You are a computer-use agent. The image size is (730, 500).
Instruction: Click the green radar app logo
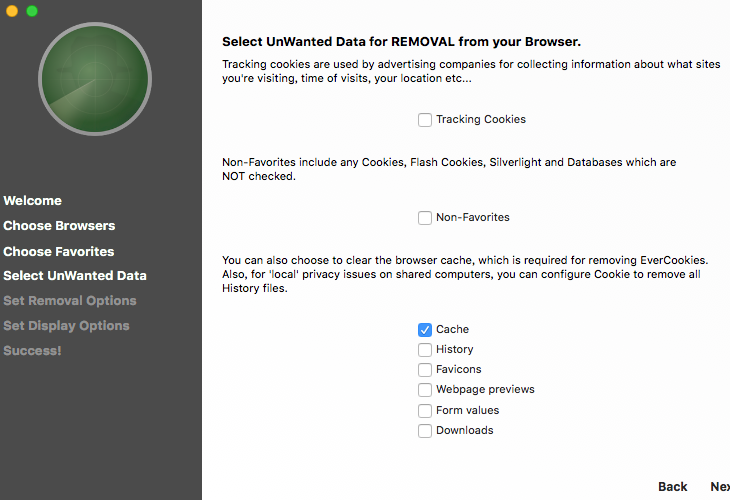point(95,79)
